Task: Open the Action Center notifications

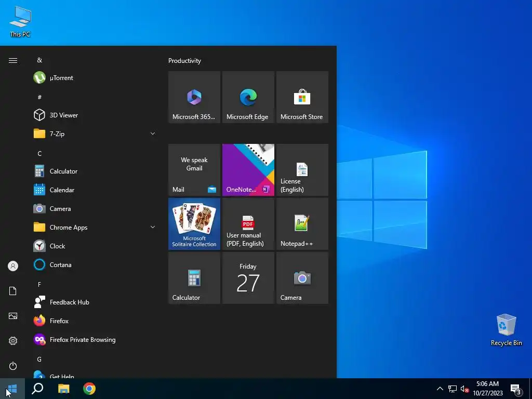Action: [x=516, y=389]
